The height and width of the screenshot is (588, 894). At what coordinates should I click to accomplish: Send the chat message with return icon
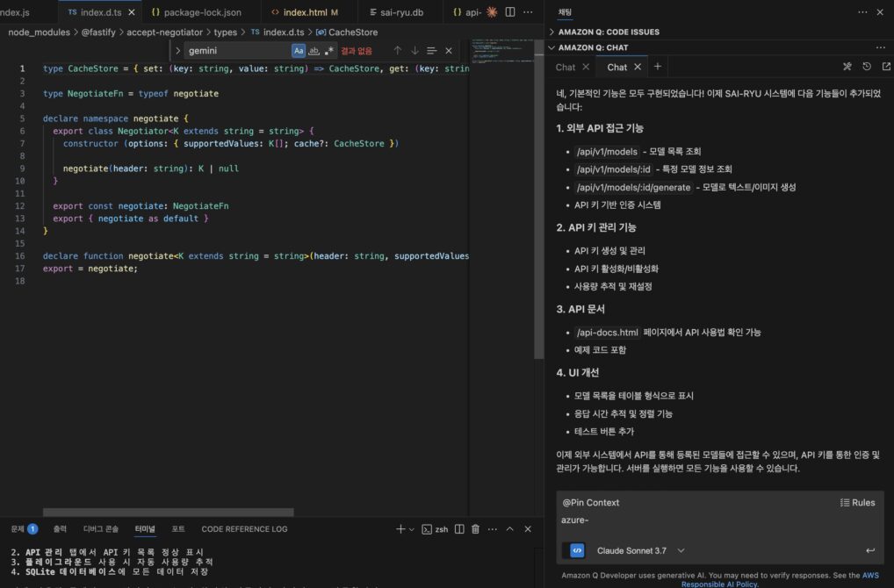pyautogui.click(x=870, y=550)
